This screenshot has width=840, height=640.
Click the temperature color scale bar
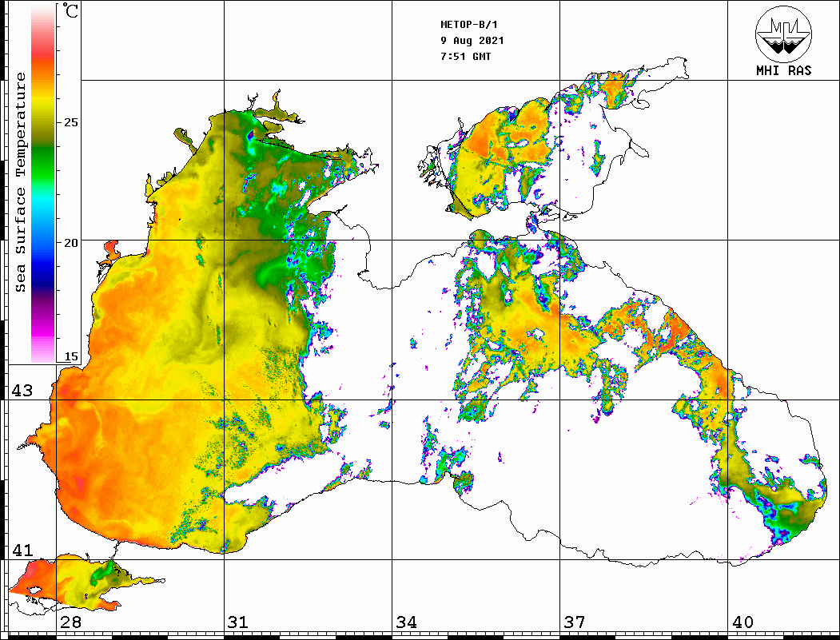click(x=43, y=183)
